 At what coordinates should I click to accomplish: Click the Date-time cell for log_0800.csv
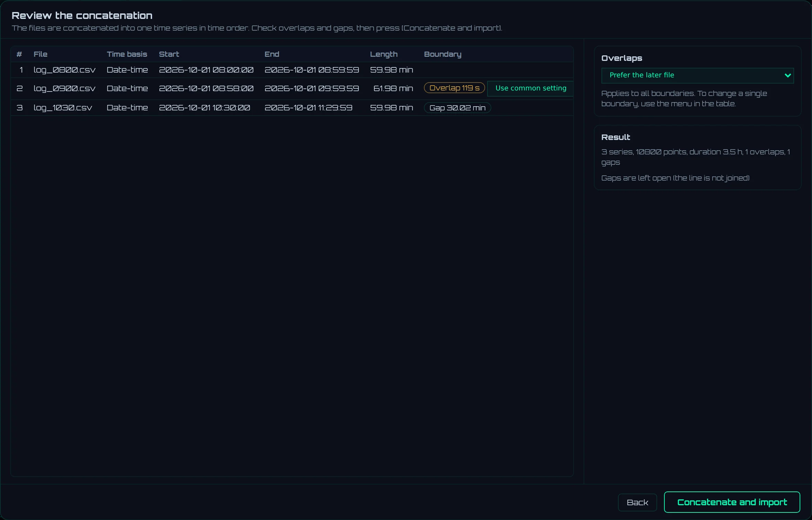coord(127,70)
